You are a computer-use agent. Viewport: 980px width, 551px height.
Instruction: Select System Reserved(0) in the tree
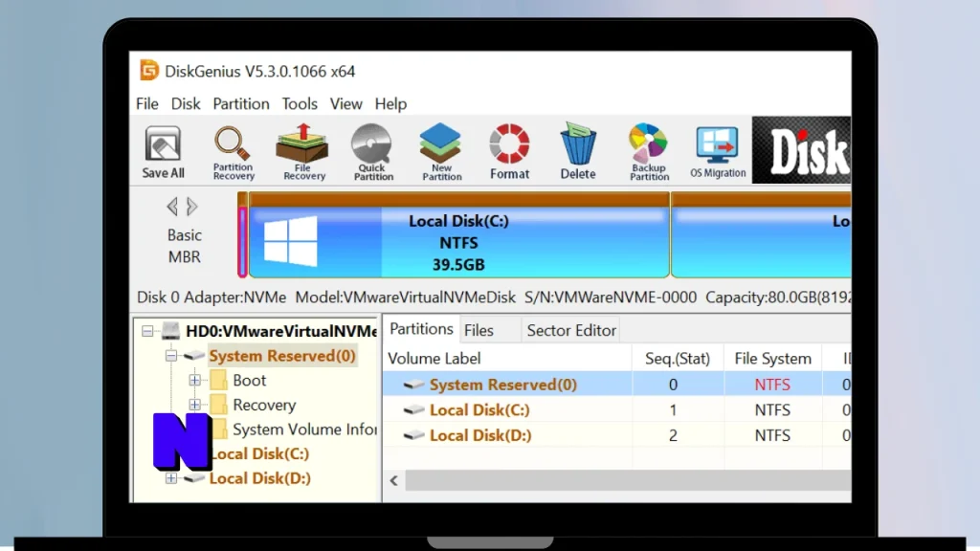[x=282, y=356]
